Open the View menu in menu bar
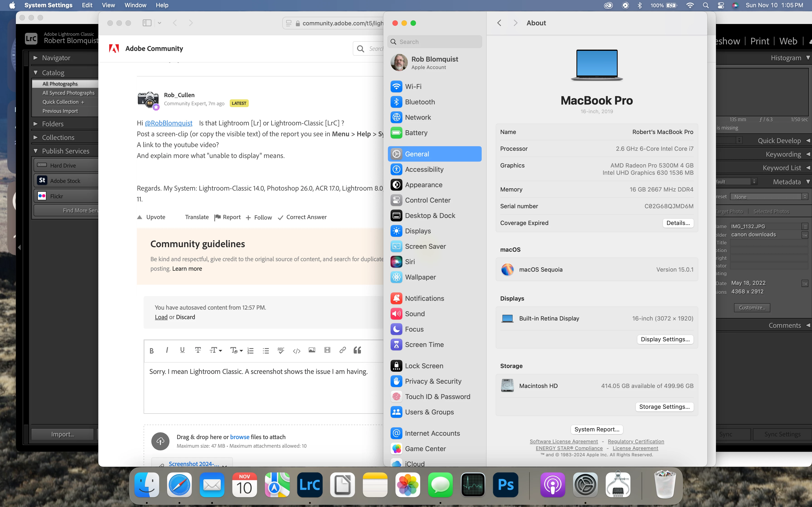This screenshot has height=507, width=812. (x=108, y=5)
